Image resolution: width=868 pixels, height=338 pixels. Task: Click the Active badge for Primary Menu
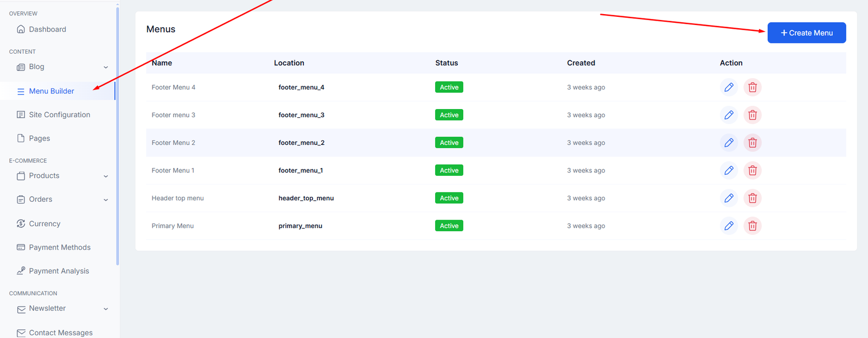449,226
